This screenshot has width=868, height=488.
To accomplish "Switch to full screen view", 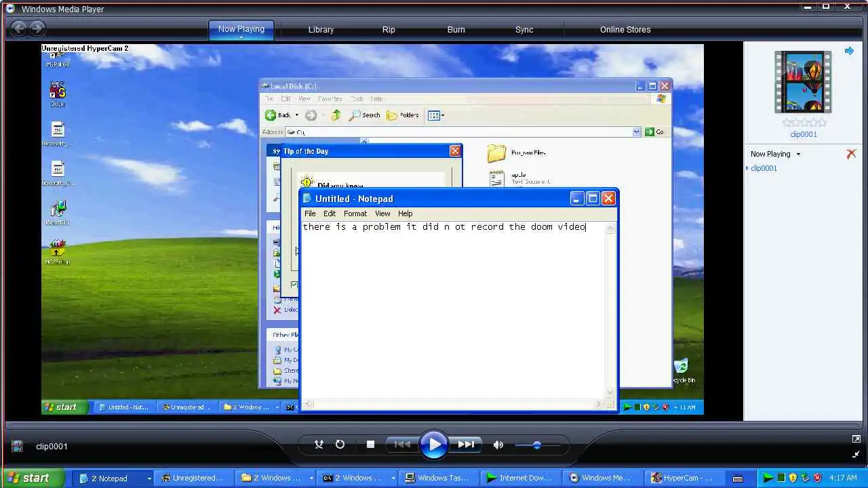I will click(x=856, y=439).
